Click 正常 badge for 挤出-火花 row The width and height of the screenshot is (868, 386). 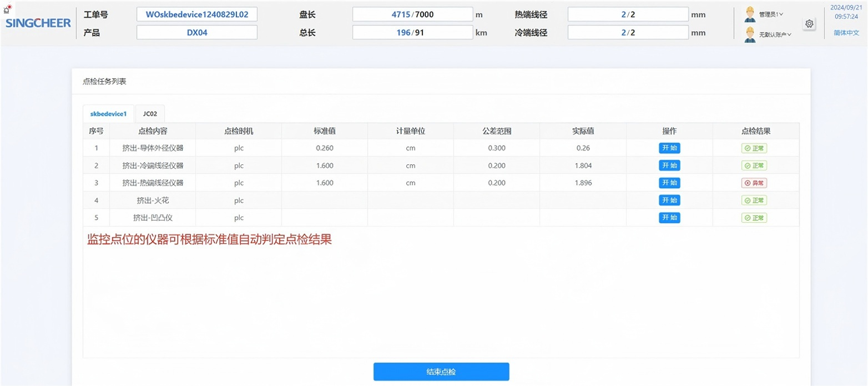(x=754, y=200)
